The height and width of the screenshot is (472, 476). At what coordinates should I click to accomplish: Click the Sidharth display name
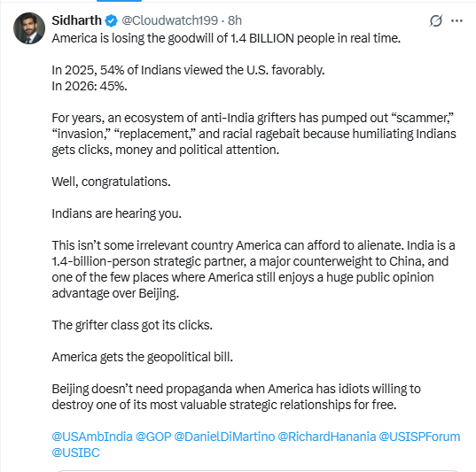[x=76, y=20]
